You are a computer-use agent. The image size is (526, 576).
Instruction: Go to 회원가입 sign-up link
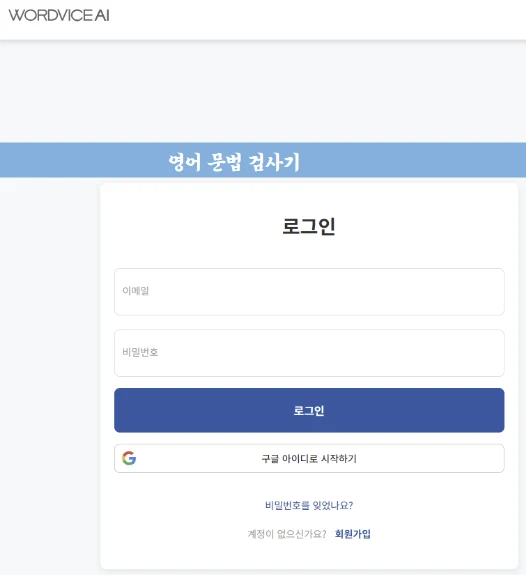point(353,534)
